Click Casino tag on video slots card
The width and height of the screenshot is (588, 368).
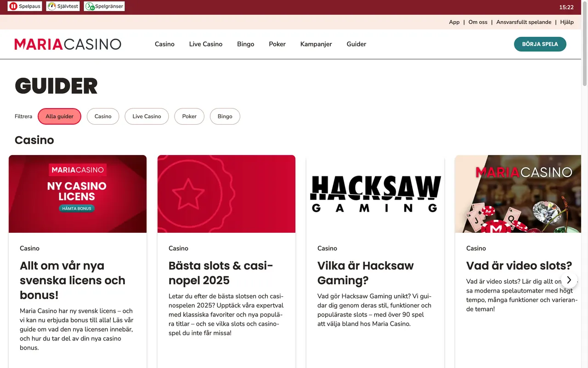[x=476, y=248]
